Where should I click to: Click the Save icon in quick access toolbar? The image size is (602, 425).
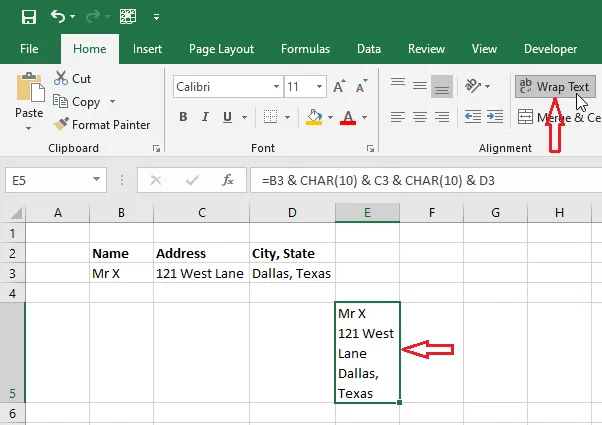point(29,17)
